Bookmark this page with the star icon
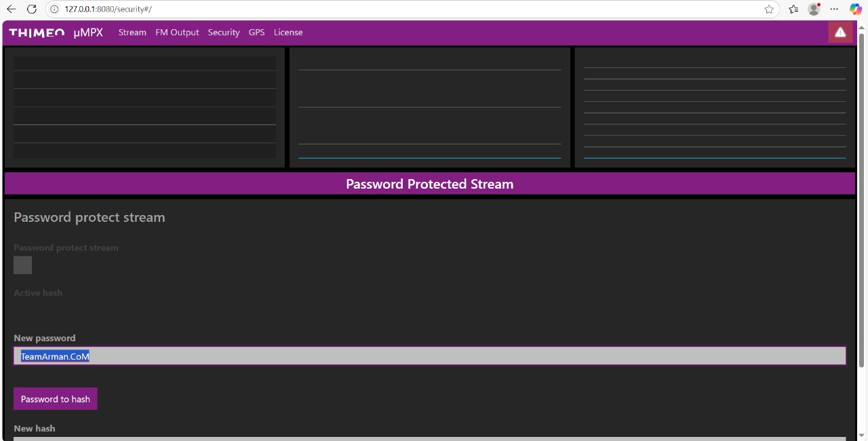The width and height of the screenshot is (868, 441). [x=769, y=9]
